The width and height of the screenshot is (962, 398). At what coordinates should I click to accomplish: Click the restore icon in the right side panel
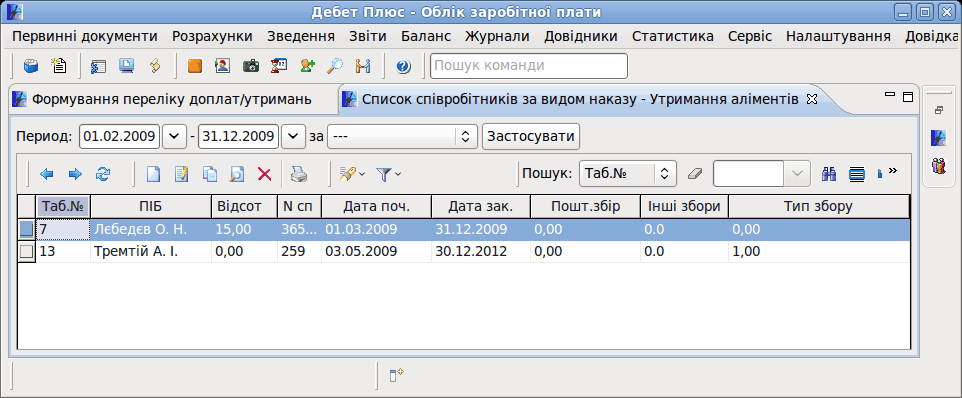coord(939,111)
